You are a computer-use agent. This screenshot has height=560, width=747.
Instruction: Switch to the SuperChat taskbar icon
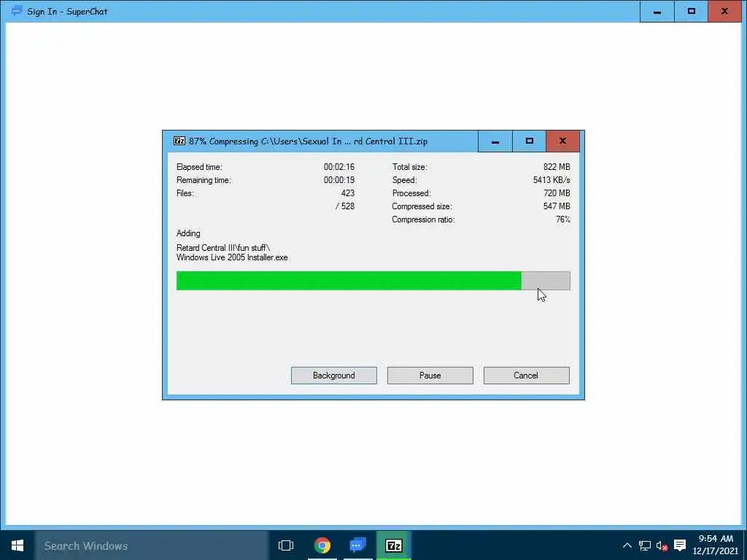[357, 545]
